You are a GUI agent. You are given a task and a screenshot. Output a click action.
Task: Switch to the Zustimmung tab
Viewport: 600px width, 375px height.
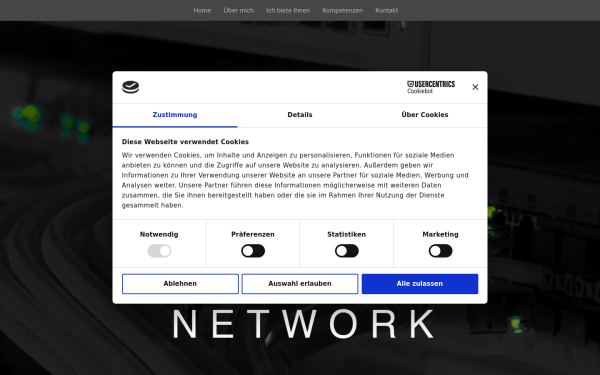click(x=175, y=115)
